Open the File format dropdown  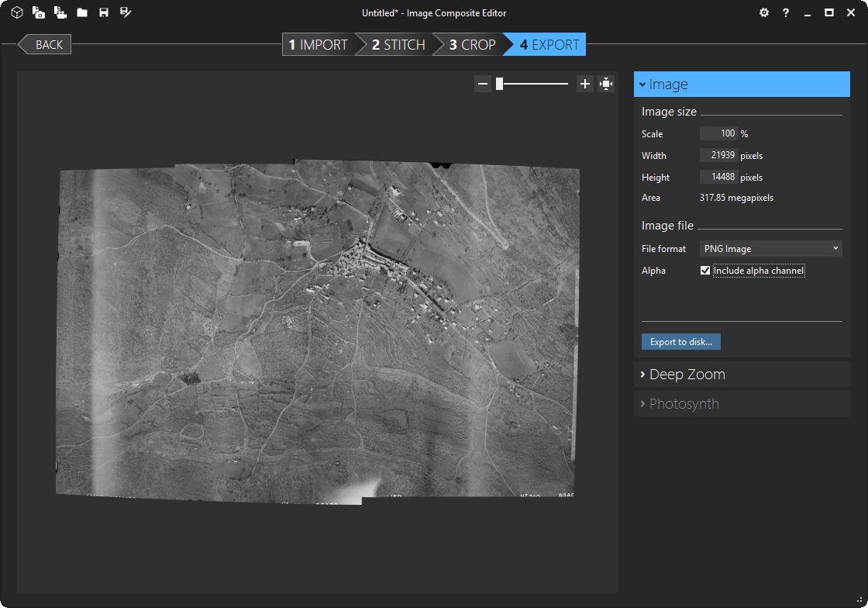click(x=770, y=249)
